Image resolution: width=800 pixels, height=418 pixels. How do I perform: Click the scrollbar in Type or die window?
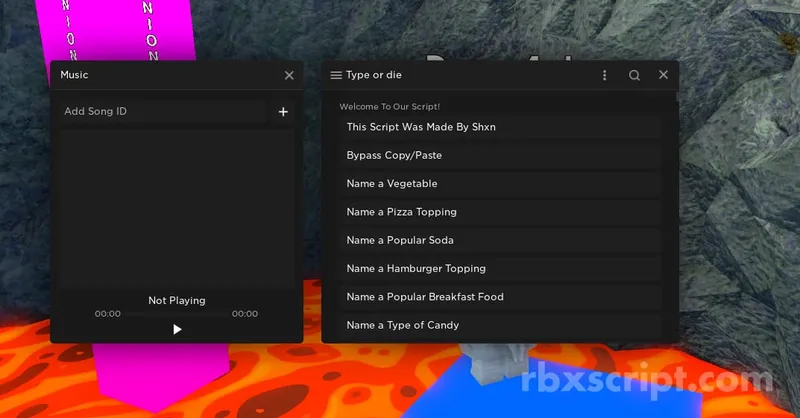click(677, 97)
